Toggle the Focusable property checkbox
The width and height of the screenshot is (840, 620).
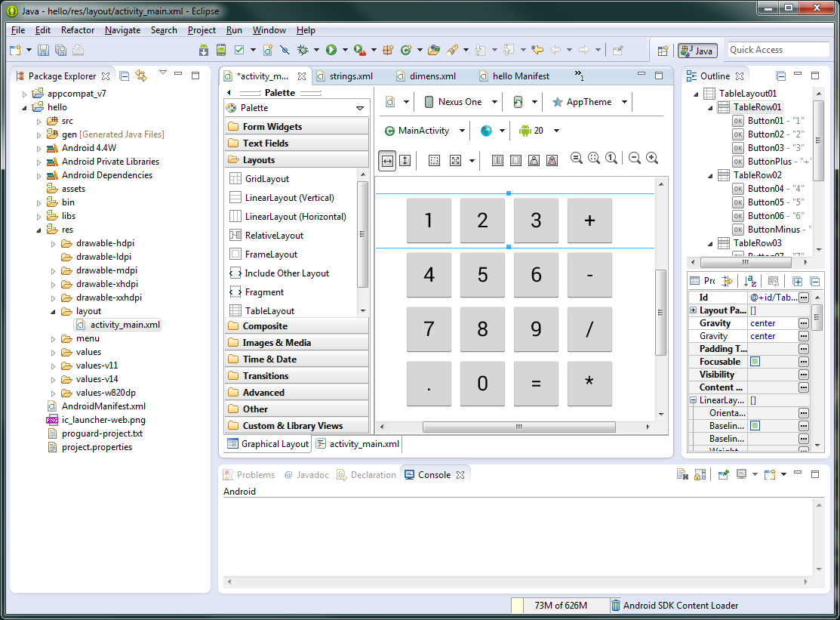click(755, 362)
